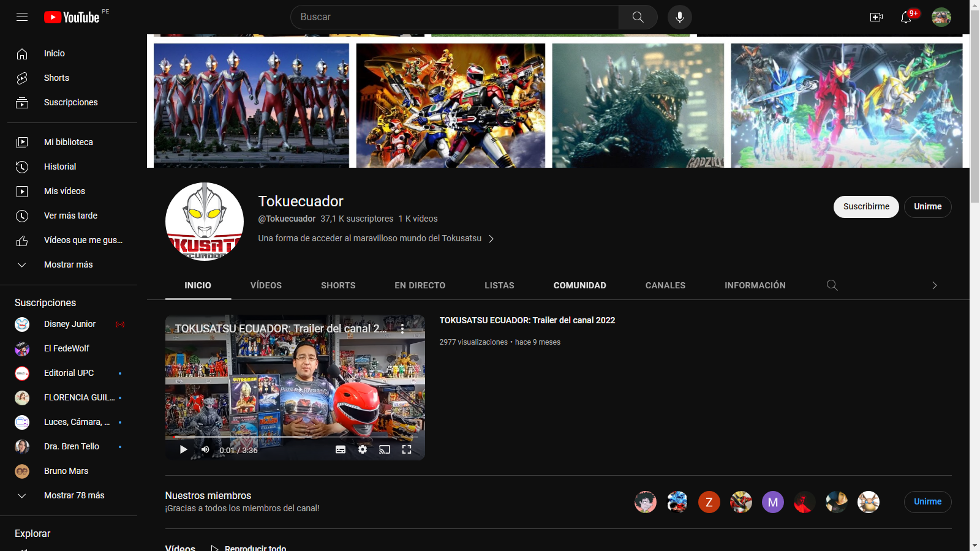The height and width of the screenshot is (551, 980).
Task: Activate voice search microphone
Action: pos(680,17)
